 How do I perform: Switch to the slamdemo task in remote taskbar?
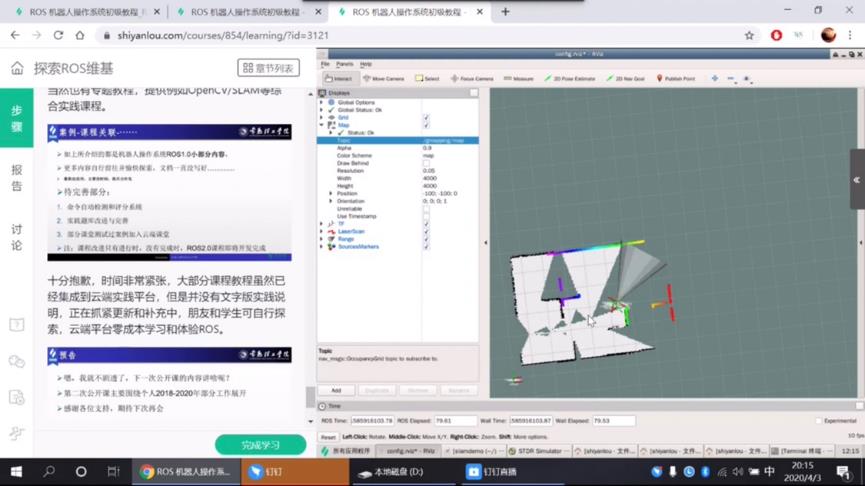click(473, 451)
